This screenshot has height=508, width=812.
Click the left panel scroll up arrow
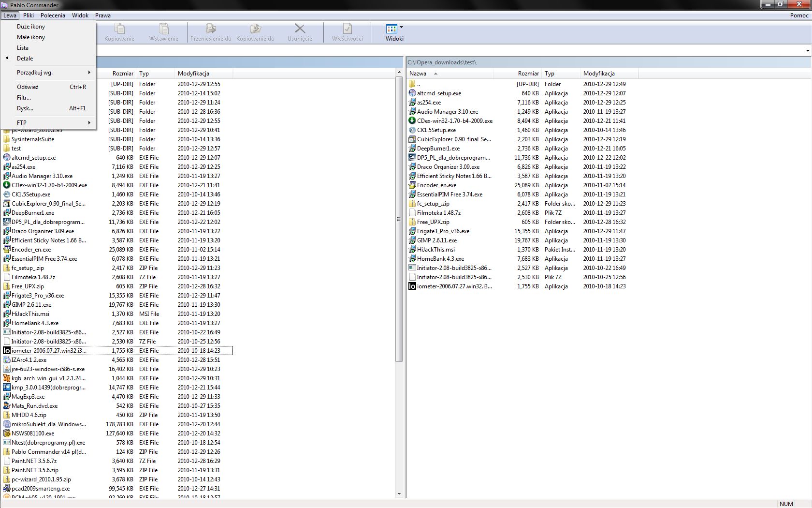point(399,72)
